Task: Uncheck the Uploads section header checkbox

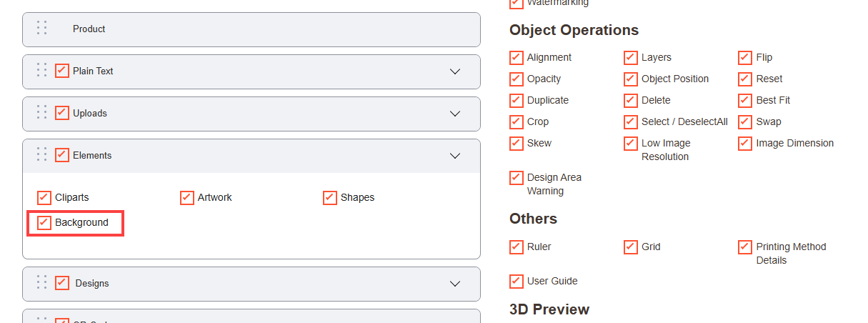Action: [62, 113]
